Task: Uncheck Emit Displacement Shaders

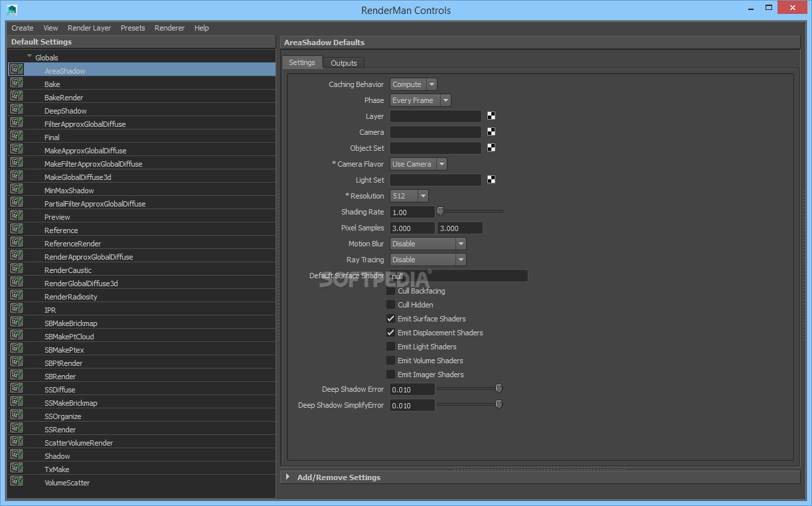Action: pyautogui.click(x=391, y=333)
